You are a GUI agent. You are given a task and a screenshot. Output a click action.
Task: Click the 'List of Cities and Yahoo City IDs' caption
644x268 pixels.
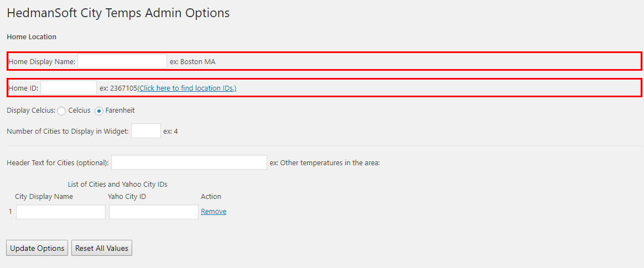click(x=117, y=184)
